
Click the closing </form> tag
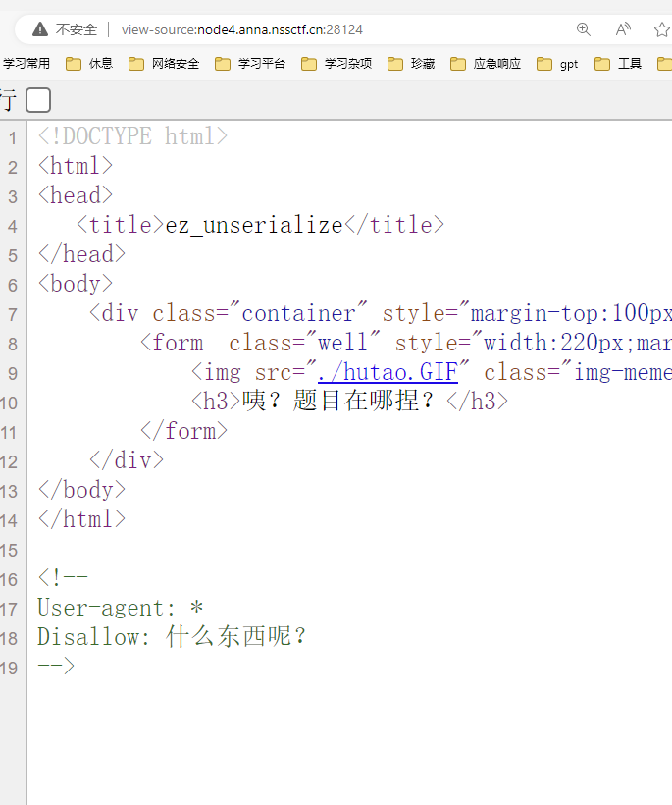(x=184, y=431)
